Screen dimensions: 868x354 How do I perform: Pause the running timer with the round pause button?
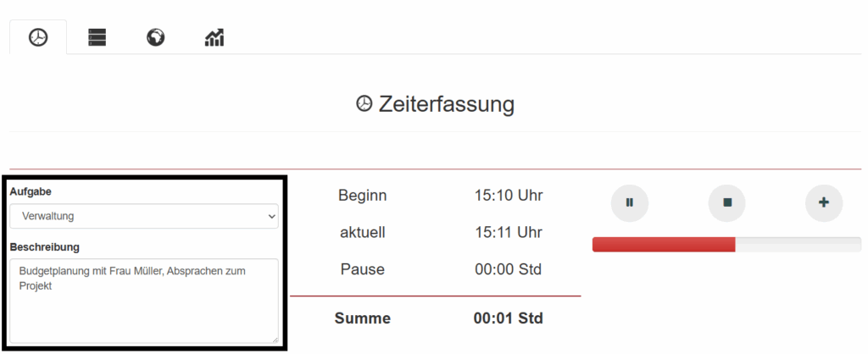630,202
